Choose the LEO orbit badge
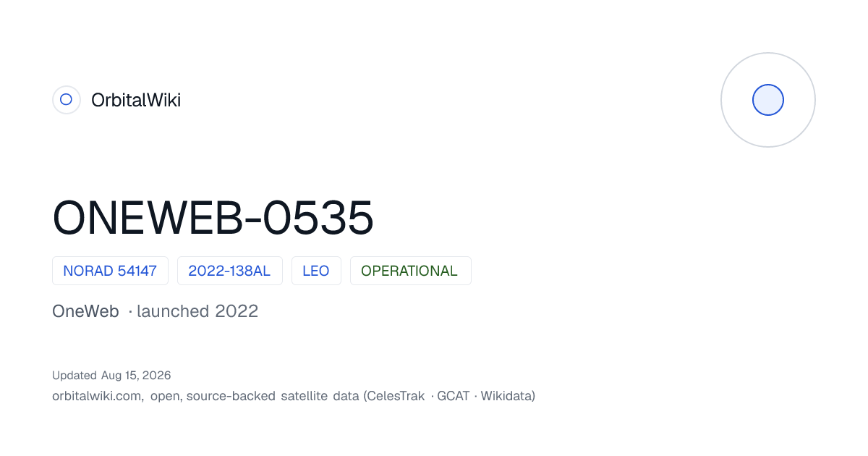 click(x=316, y=271)
